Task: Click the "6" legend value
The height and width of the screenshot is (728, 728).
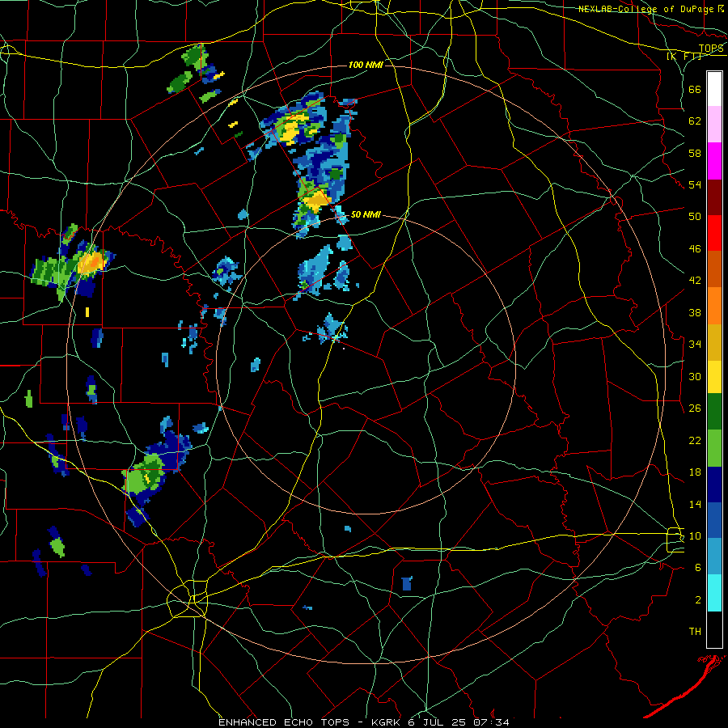Action: tap(698, 568)
